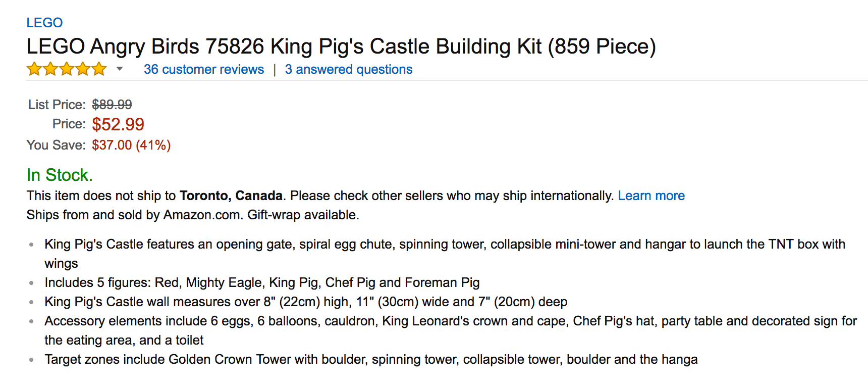This screenshot has height=384, width=868.
Task: Open the 36 customer reviews link
Action: pos(203,69)
